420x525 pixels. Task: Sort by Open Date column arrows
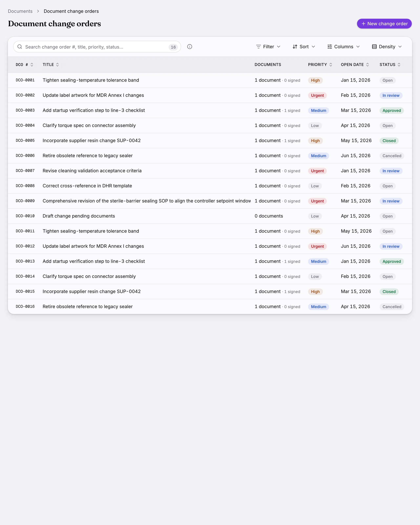click(x=367, y=64)
